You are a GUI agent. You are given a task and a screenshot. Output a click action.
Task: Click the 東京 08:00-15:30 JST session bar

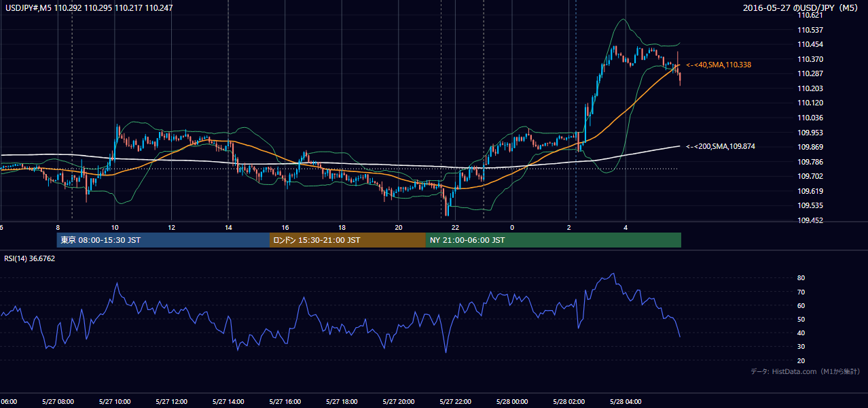click(163, 240)
